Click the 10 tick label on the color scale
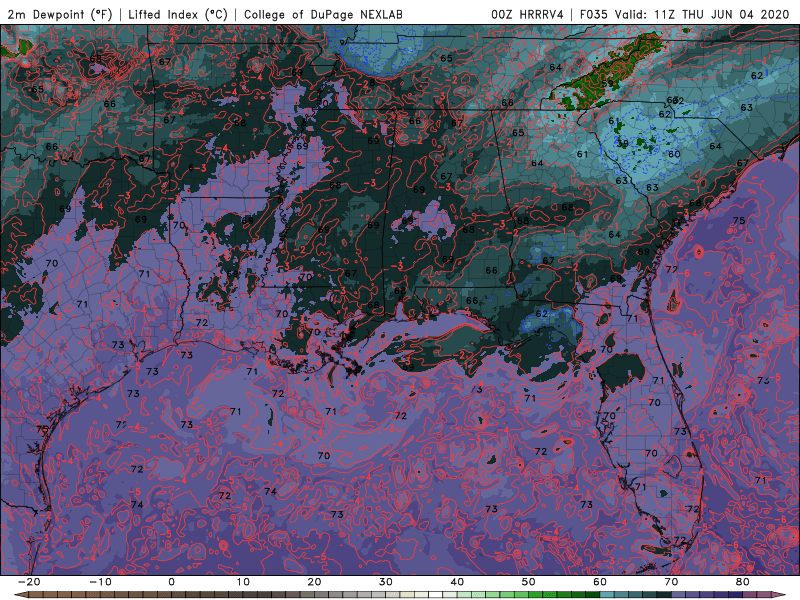 [x=243, y=582]
